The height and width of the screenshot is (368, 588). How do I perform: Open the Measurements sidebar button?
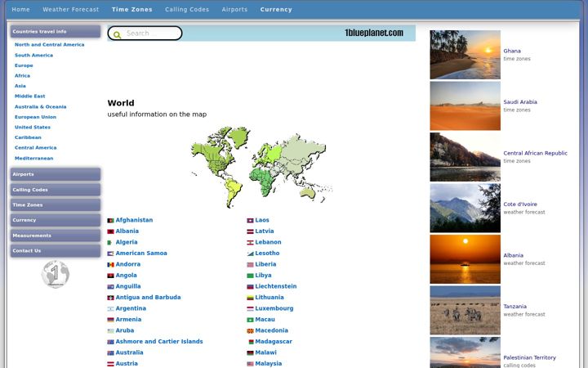(56, 236)
